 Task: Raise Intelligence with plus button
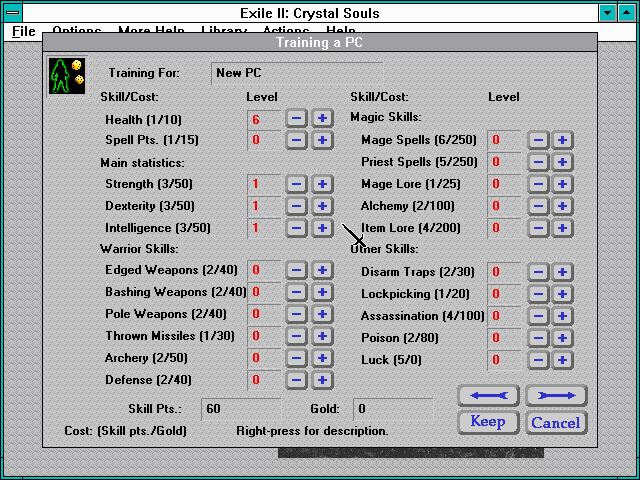[322, 228]
